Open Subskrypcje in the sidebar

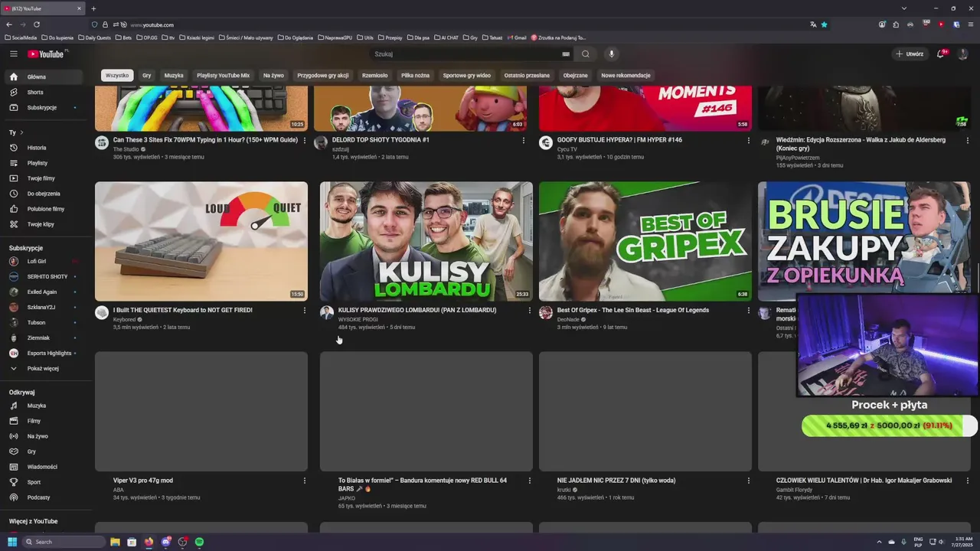(42, 107)
